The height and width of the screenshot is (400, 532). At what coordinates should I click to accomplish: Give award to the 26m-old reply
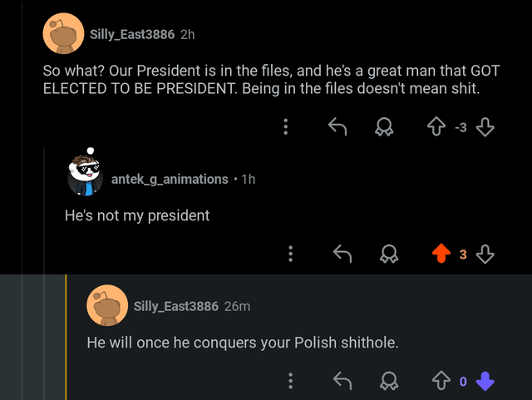pos(389,381)
